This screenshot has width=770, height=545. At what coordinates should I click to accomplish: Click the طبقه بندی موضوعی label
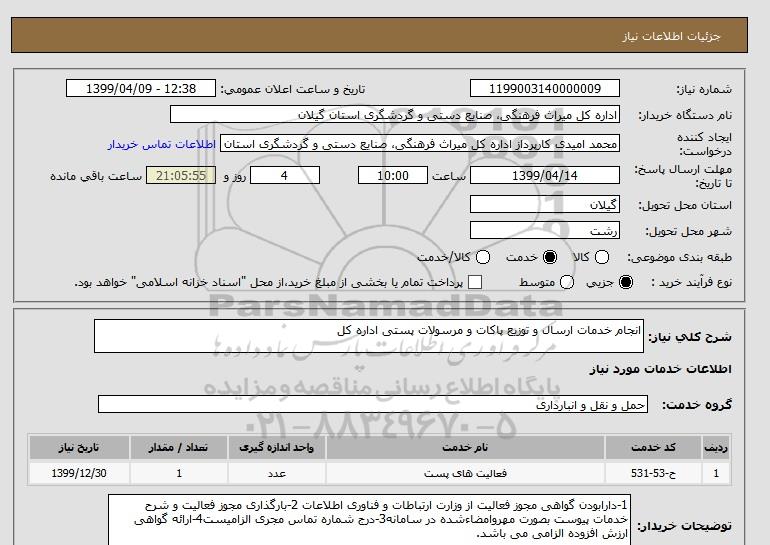(679, 257)
